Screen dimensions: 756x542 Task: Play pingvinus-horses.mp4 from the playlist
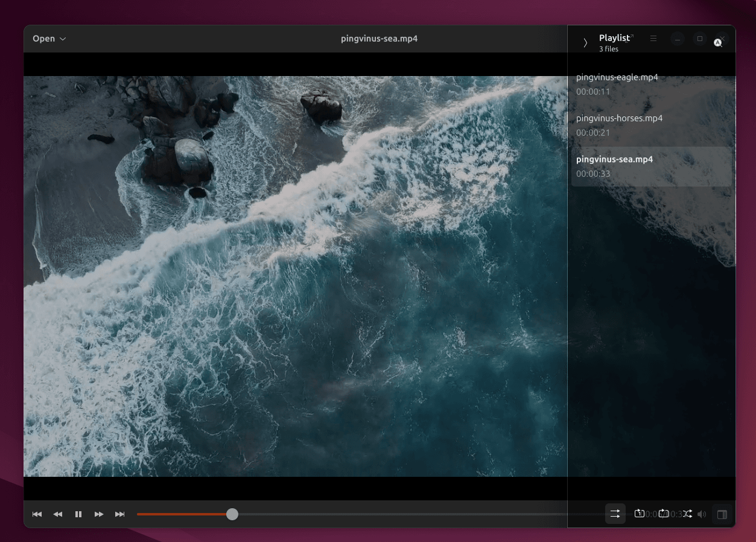[x=652, y=126]
